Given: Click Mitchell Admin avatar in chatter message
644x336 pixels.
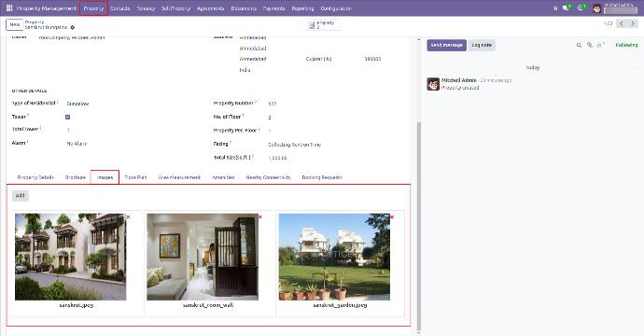Looking at the screenshot, I should [x=433, y=84].
